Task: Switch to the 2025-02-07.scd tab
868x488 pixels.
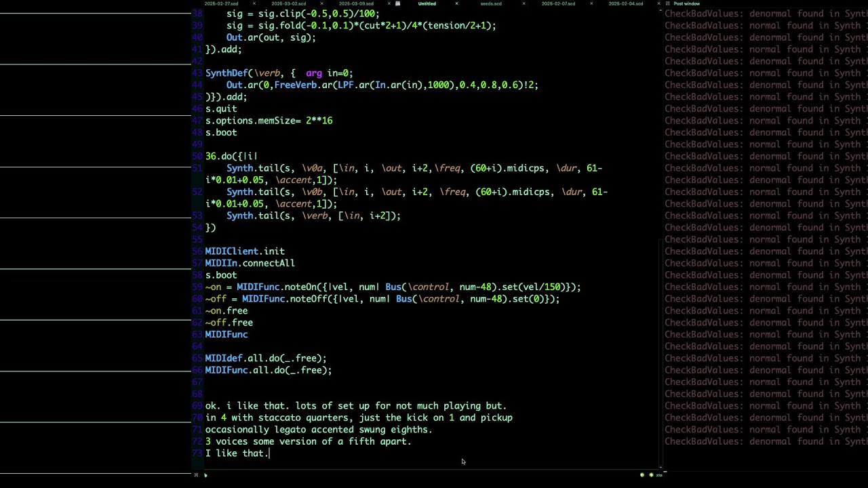Action: 558,3
